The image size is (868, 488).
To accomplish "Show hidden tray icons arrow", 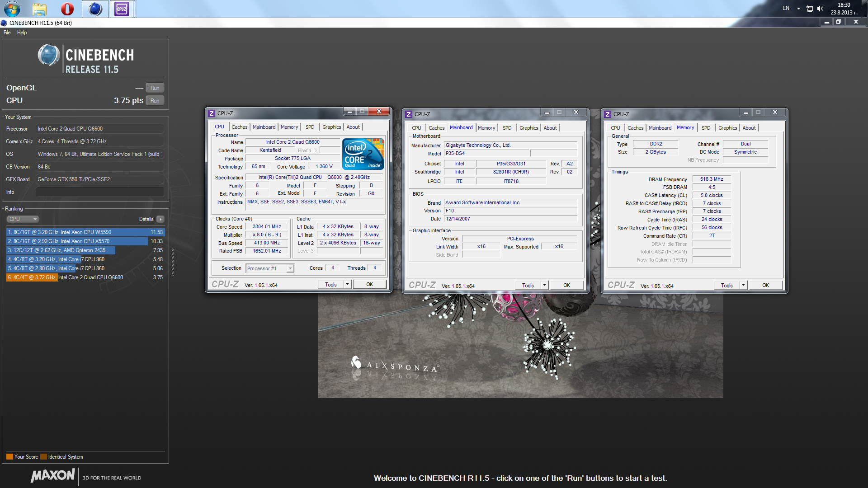I will [798, 9].
